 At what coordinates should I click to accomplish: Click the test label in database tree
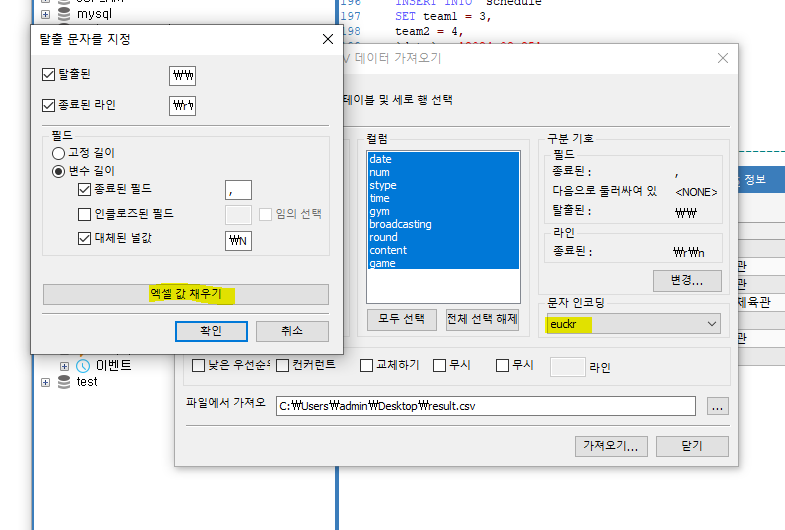87,382
